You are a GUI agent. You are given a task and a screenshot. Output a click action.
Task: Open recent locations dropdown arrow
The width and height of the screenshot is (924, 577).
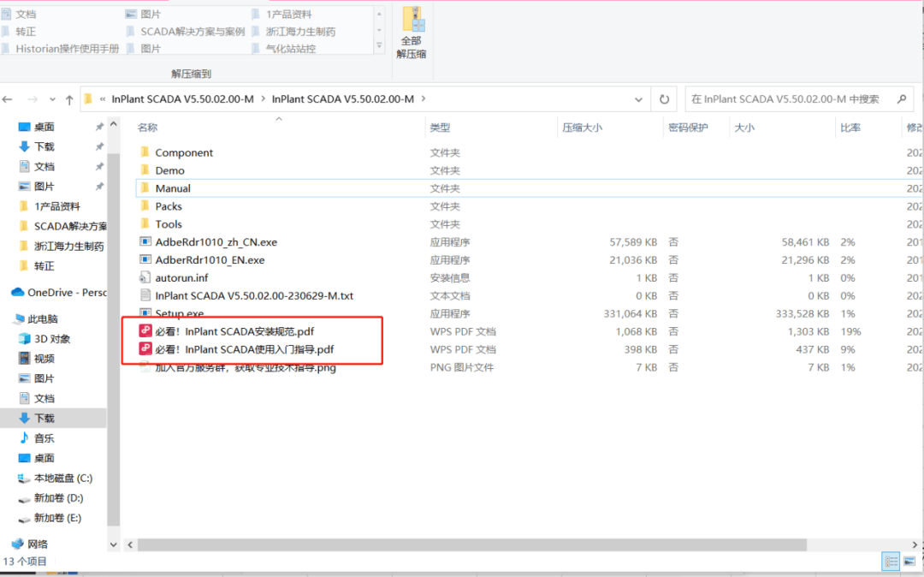click(52, 99)
